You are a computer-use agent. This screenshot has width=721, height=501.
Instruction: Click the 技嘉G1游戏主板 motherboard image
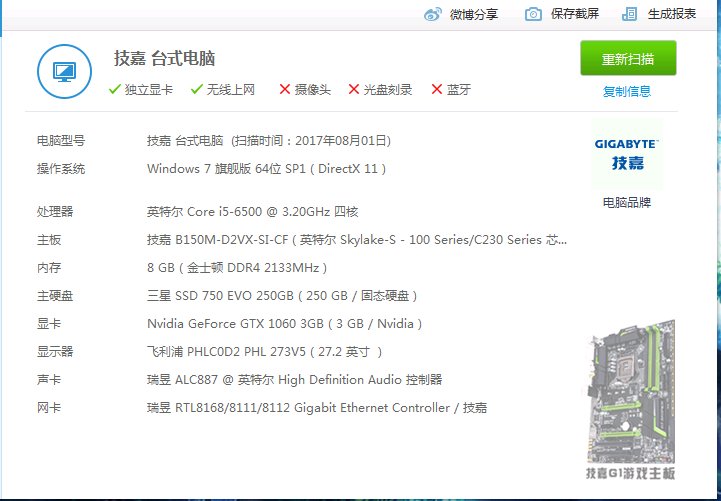click(x=631, y=400)
